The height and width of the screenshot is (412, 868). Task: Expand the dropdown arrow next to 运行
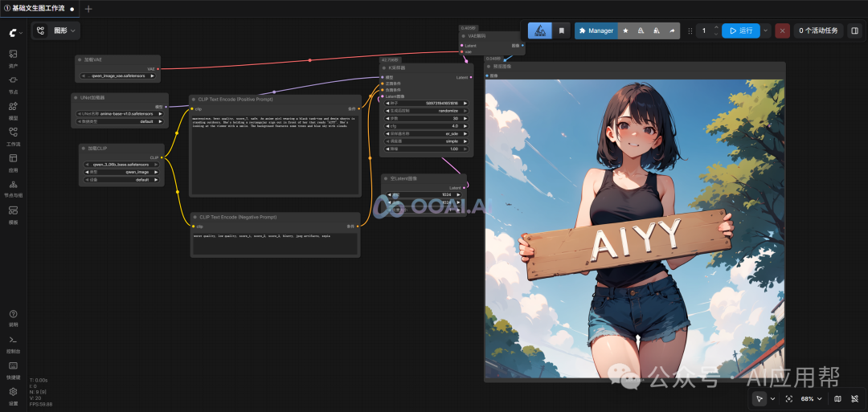tap(766, 31)
